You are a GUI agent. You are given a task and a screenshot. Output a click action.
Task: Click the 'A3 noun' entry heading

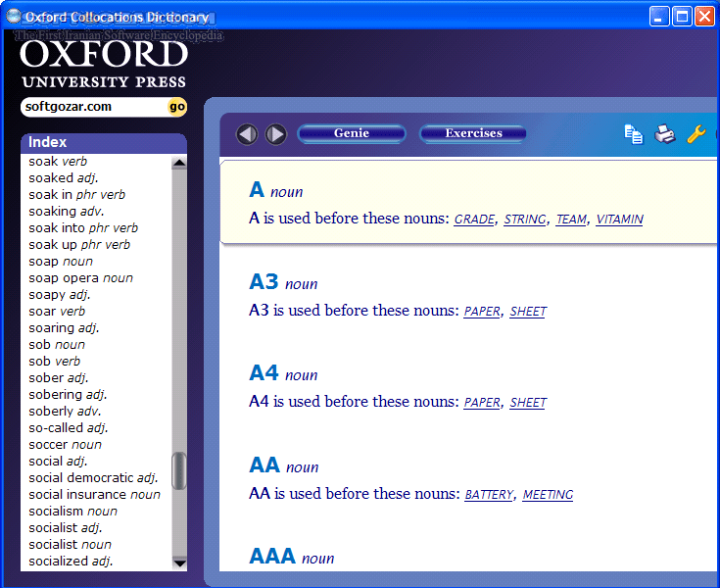pyautogui.click(x=283, y=282)
